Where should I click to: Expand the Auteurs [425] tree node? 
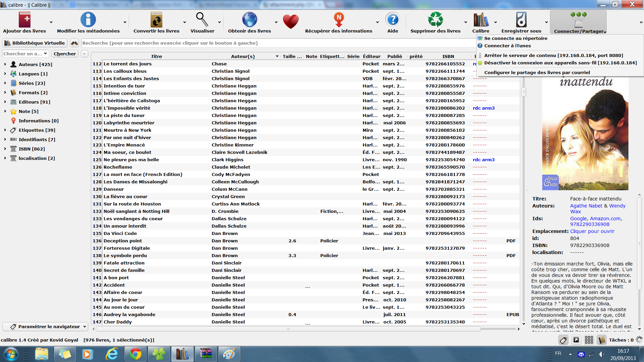point(5,64)
